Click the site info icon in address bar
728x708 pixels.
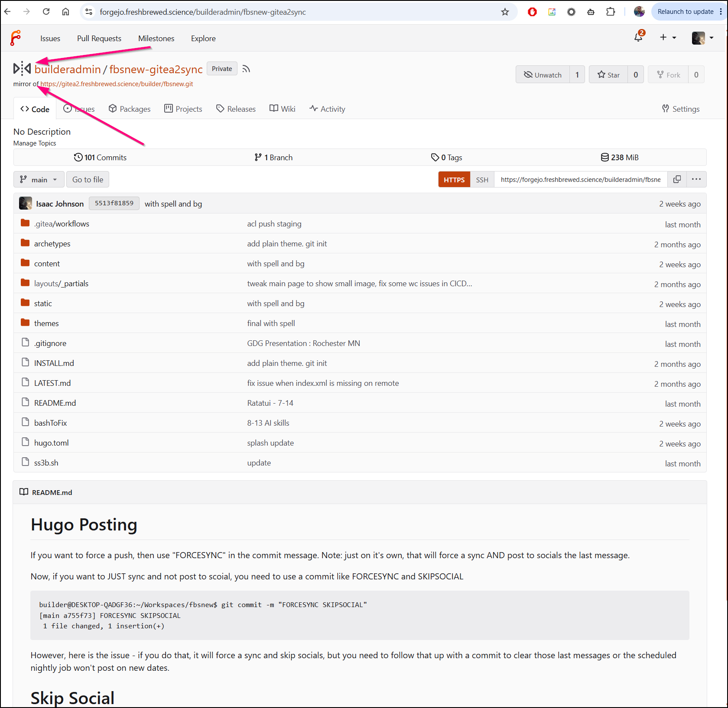pos(89,12)
